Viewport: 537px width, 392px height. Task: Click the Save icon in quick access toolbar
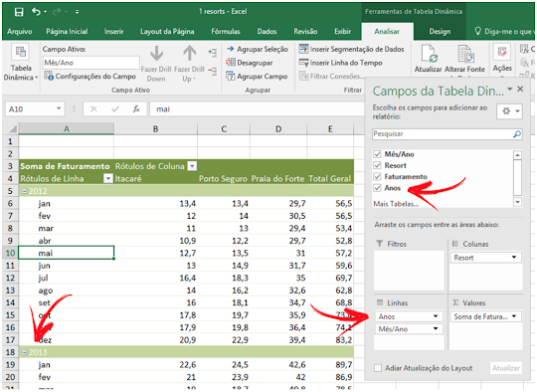[x=19, y=12]
